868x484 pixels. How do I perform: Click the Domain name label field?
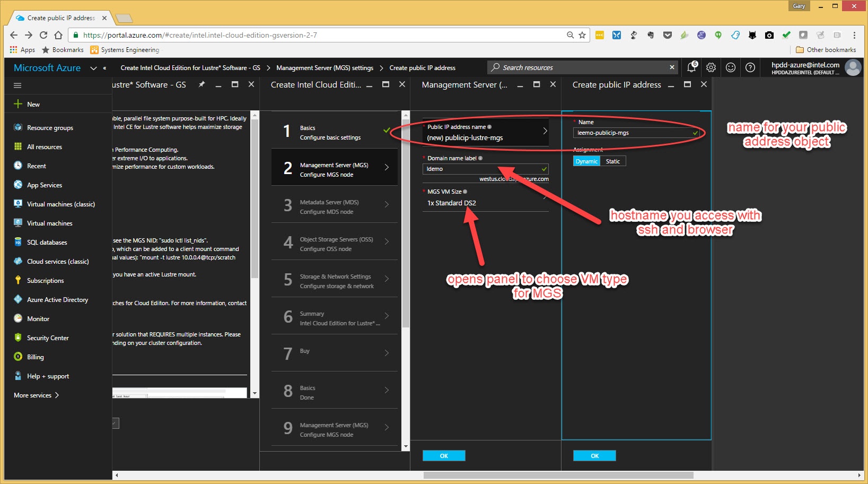point(486,169)
